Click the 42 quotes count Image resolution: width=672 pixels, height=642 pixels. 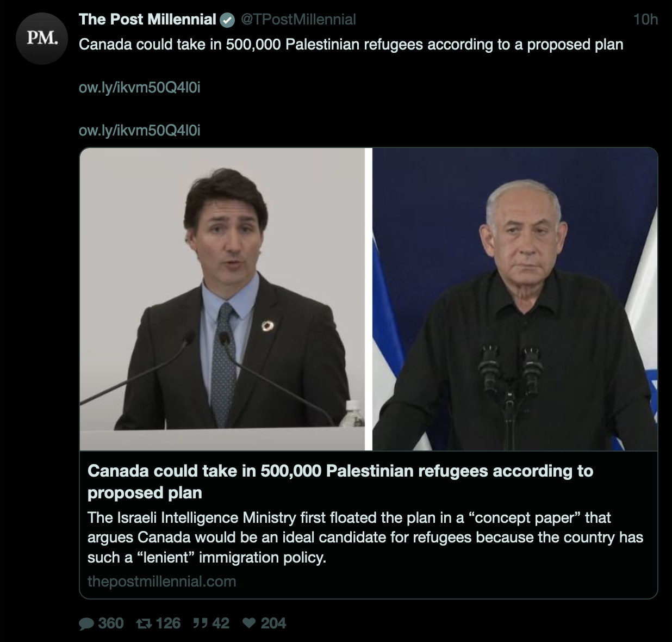(x=220, y=623)
